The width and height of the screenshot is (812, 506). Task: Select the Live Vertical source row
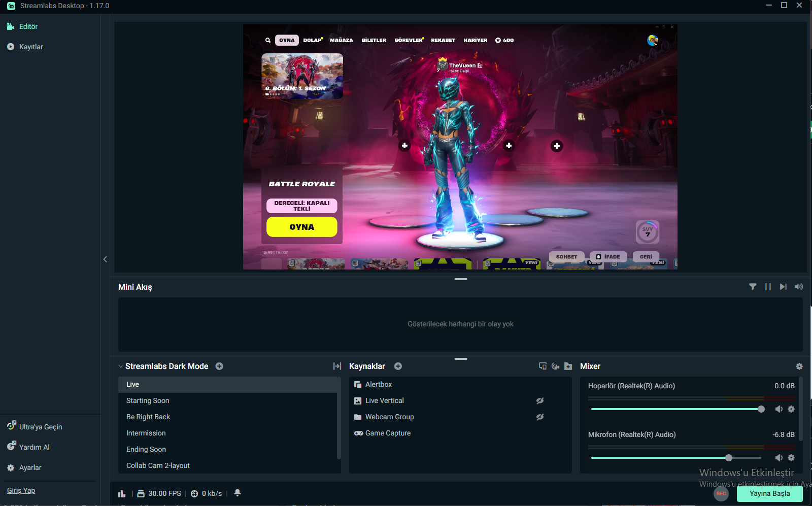tap(460, 401)
